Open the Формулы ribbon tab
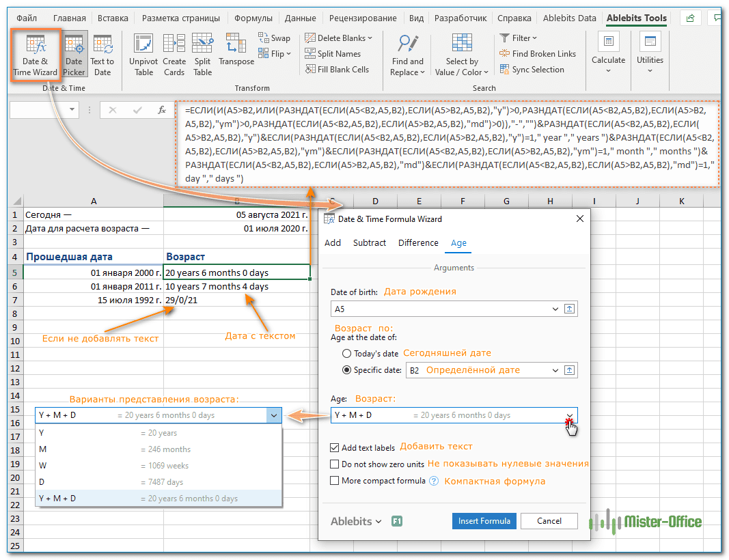This screenshot has height=560, width=729. [253, 18]
